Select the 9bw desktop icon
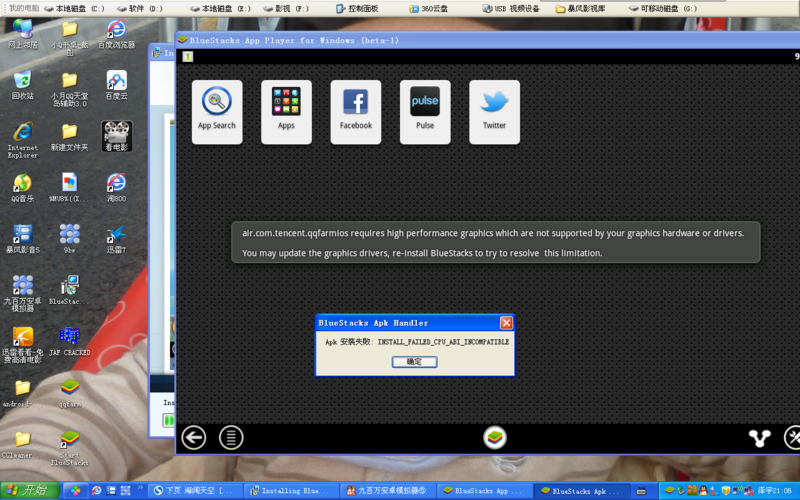 69,239
